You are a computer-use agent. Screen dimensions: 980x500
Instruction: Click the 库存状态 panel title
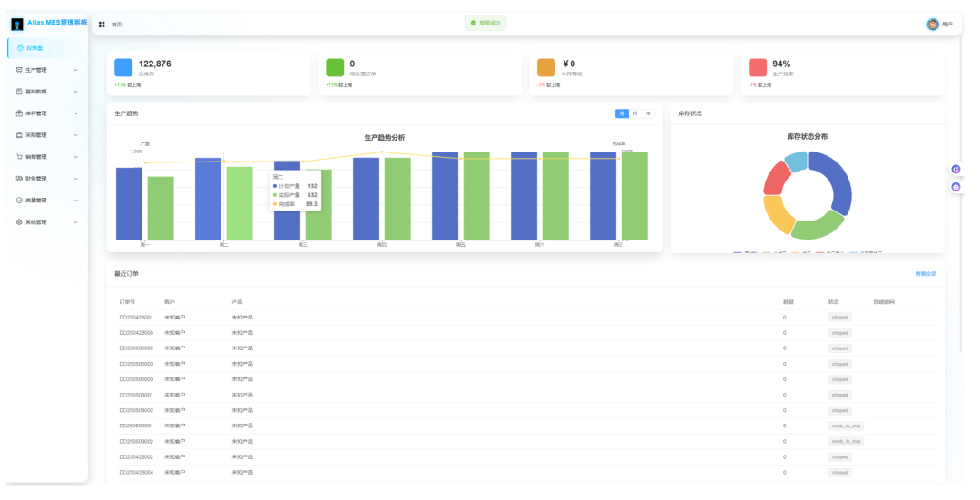(x=690, y=113)
